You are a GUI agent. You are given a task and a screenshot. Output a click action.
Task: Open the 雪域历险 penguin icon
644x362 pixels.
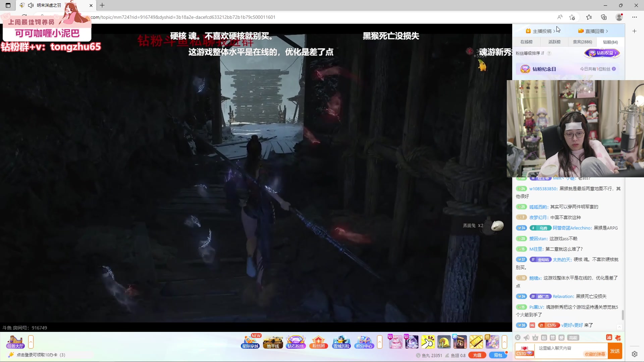tap(341, 342)
